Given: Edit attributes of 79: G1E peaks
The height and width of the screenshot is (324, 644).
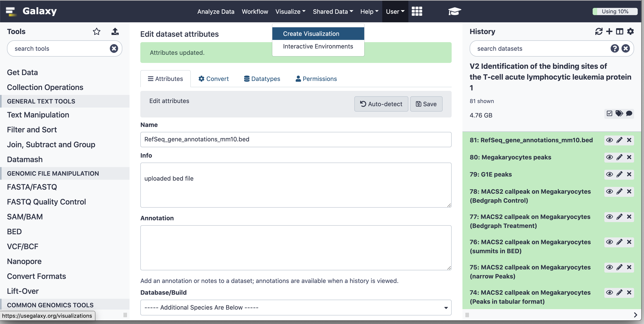Looking at the screenshot, I should pyautogui.click(x=619, y=174).
